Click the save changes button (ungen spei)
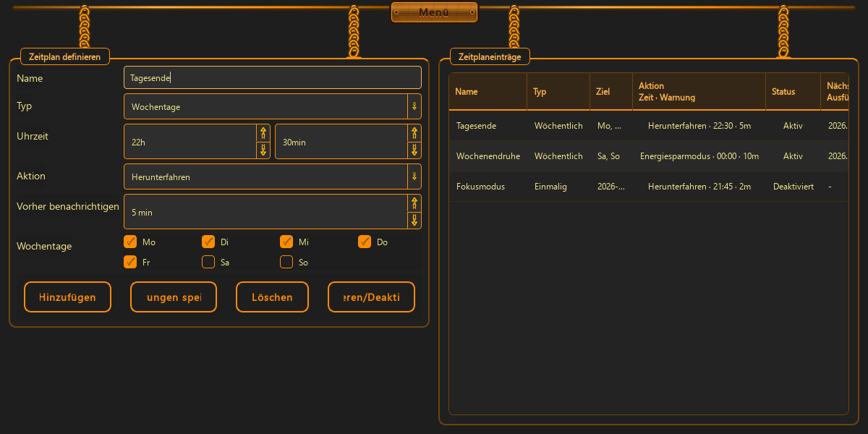868x434 pixels. click(174, 297)
